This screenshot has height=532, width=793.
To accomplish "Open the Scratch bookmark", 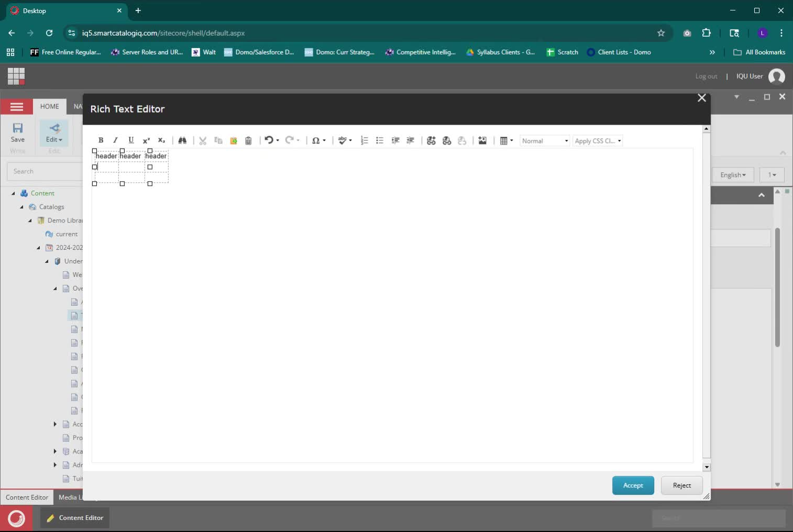I will coord(563,52).
